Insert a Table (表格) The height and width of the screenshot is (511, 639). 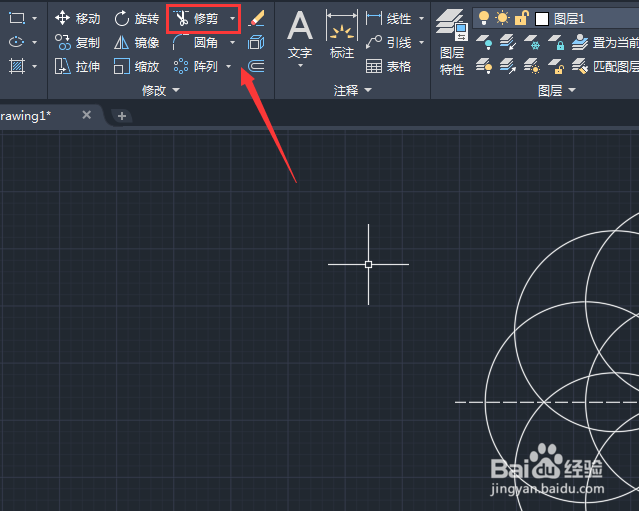click(389, 66)
